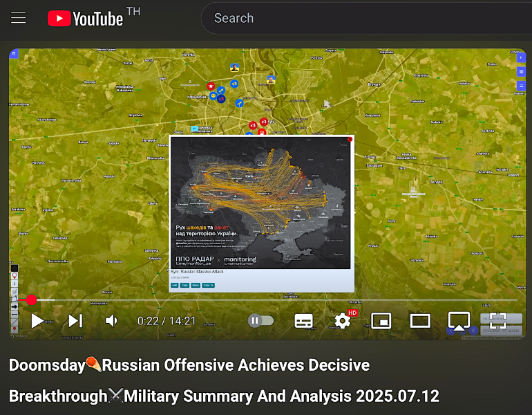532x415 pixels.
Task: Click the Move button in the popup
Action: point(196,285)
